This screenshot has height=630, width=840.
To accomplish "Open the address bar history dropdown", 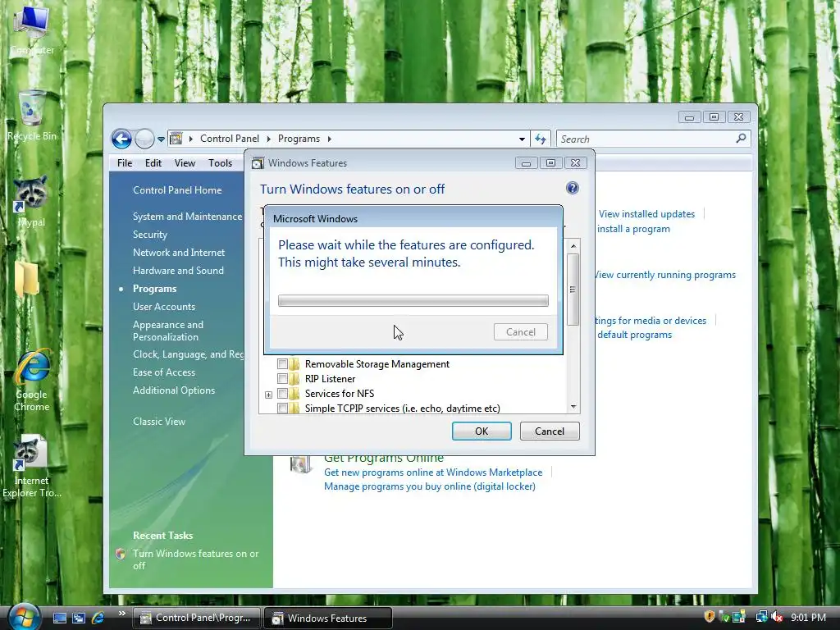I will 522,139.
